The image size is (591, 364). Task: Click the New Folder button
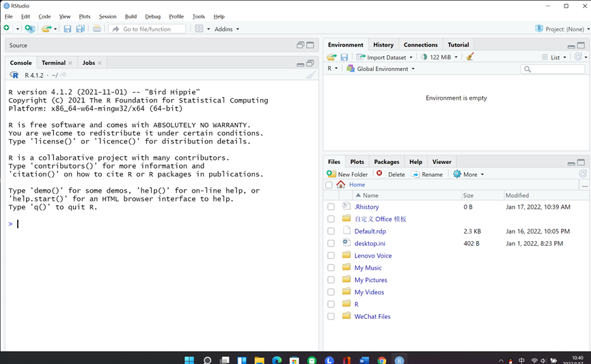[x=347, y=174]
